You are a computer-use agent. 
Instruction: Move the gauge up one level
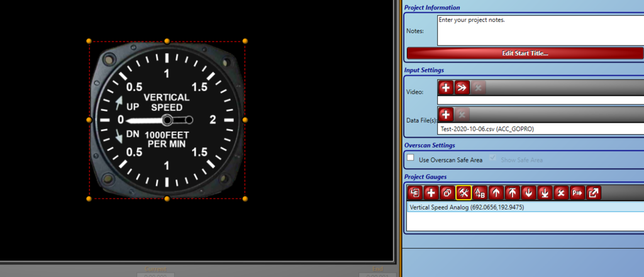point(496,193)
